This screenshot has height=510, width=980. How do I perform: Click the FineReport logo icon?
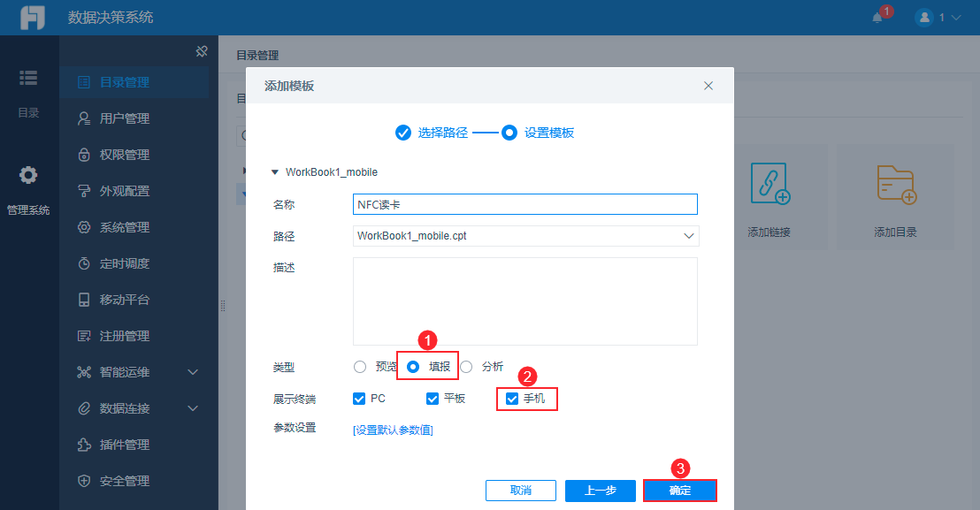(x=33, y=18)
